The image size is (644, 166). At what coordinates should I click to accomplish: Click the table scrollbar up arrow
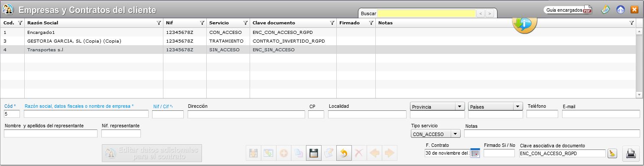tap(639, 31)
